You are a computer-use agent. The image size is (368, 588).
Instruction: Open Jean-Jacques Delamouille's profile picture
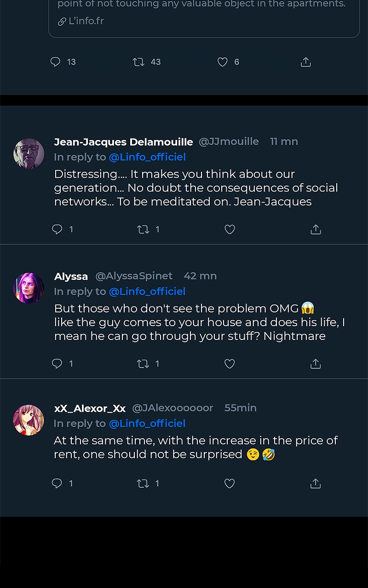[29, 154]
